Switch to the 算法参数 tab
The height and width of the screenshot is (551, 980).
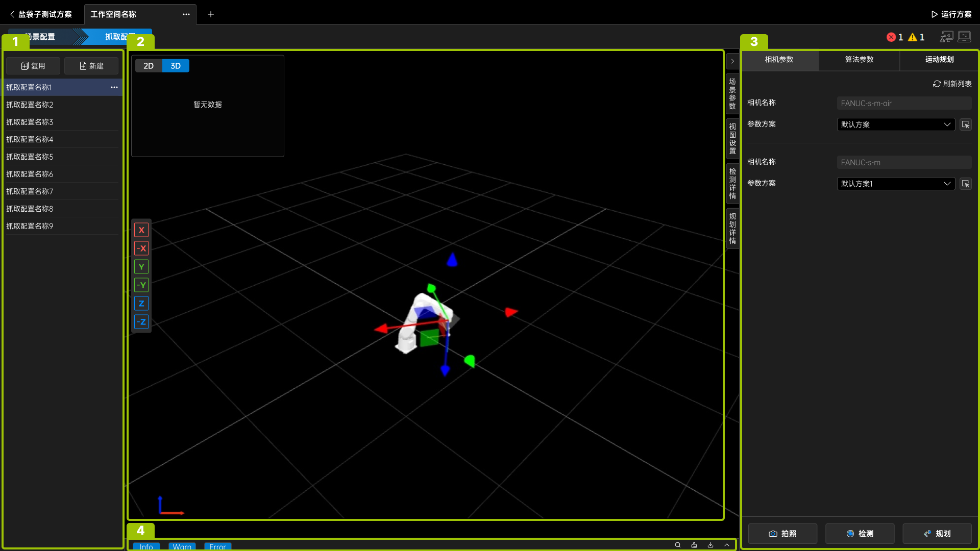coord(859,60)
